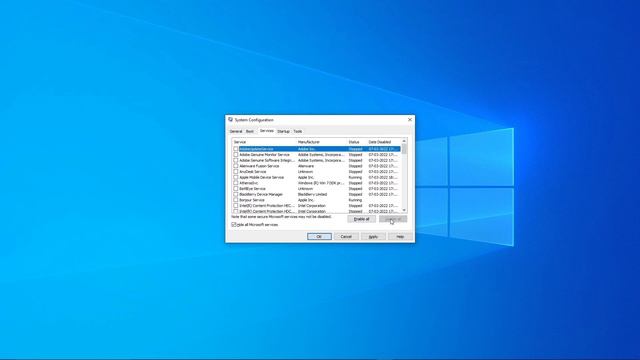This screenshot has width=640, height=360.
Task: Select BlackBerry Device Manager name
Action: 261,195
